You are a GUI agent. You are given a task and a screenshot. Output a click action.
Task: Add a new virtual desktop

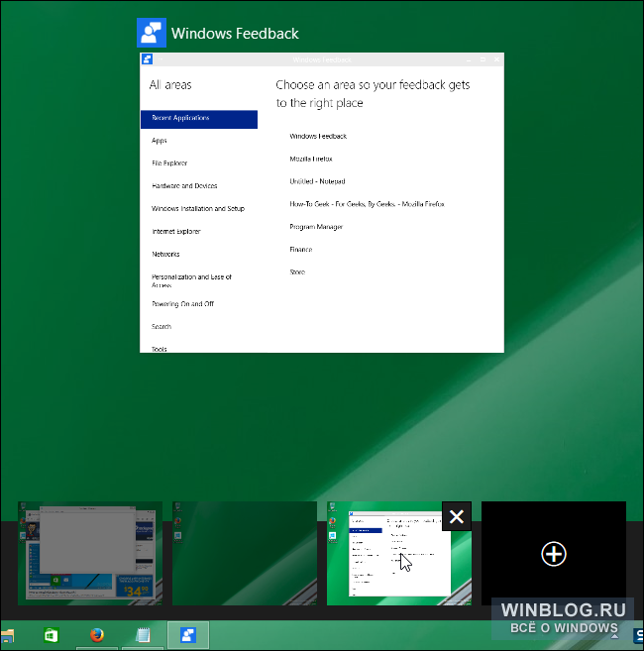[554, 553]
